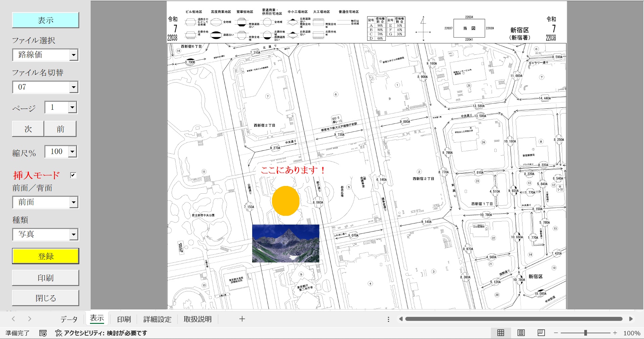Switch to the 詳細設定 sheet tab

157,319
